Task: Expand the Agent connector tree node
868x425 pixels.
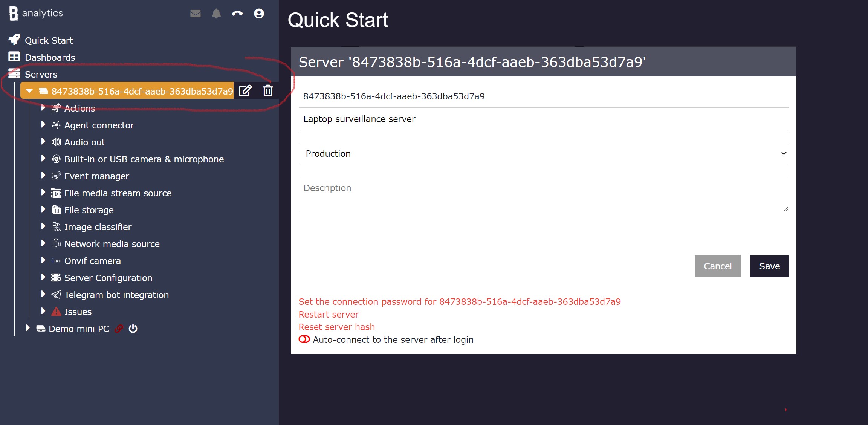Action: [43, 125]
